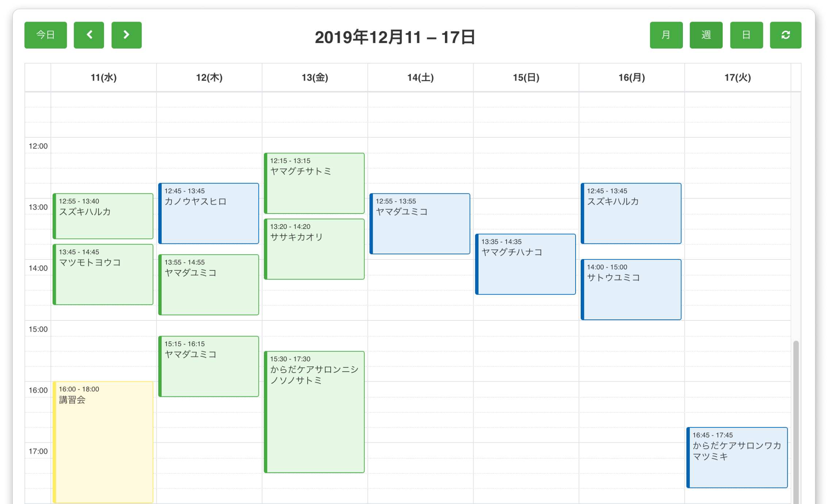Image resolution: width=834 pixels, height=504 pixels.
Task: Open からだケアサロンワカマツミキ event on Tuesday
Action: (737, 456)
